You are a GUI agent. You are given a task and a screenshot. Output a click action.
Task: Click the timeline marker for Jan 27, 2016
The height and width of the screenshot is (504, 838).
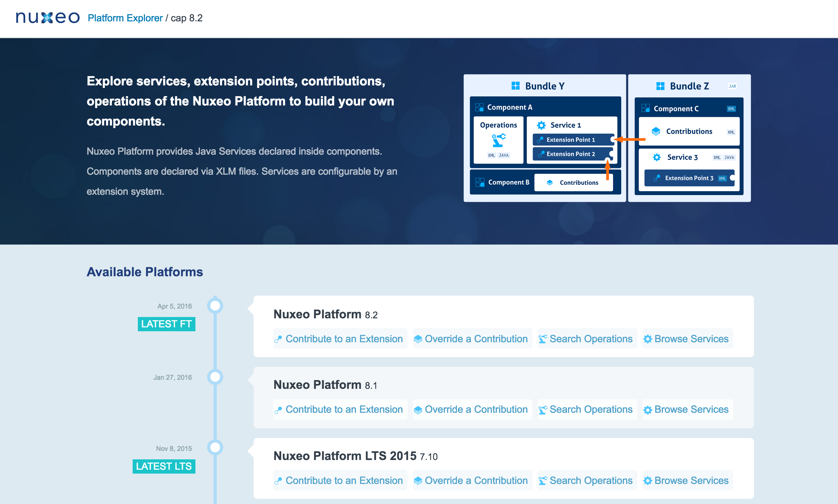pyautogui.click(x=215, y=376)
